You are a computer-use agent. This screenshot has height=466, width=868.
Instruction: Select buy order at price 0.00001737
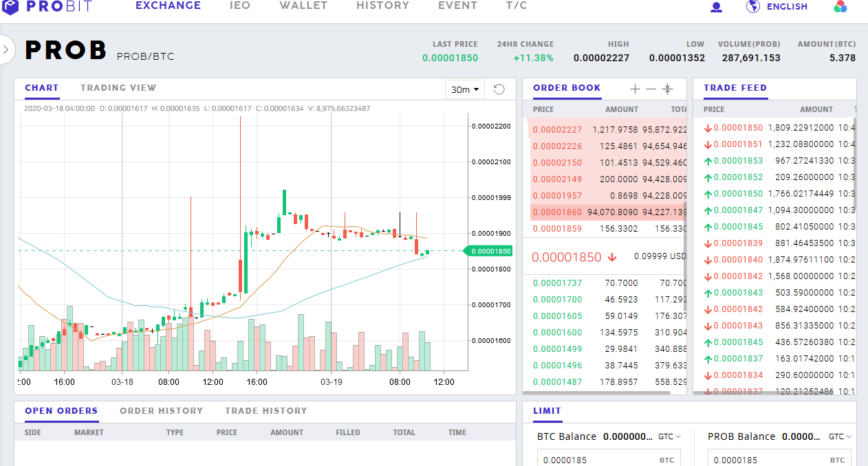coord(607,282)
